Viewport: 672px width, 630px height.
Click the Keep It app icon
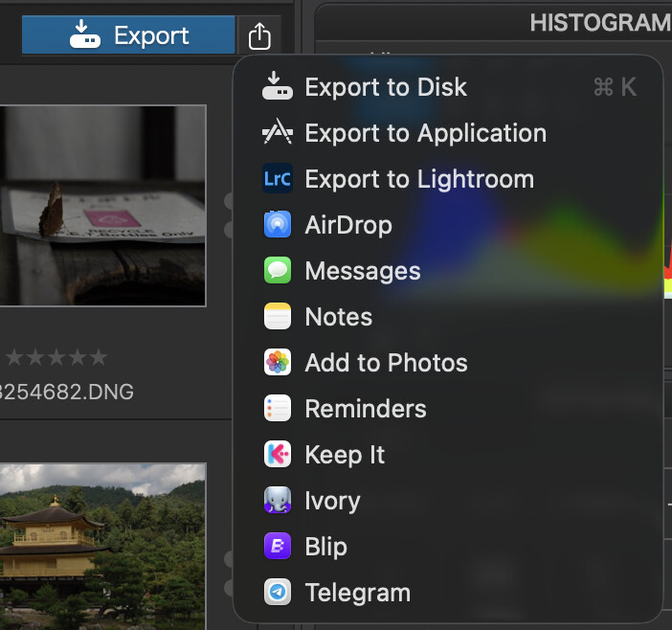278,455
